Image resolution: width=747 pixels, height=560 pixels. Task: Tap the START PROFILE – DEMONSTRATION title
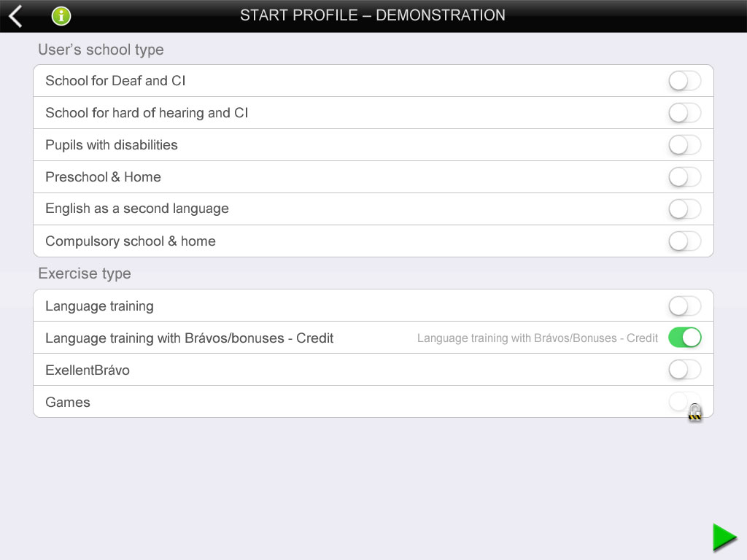click(x=373, y=15)
